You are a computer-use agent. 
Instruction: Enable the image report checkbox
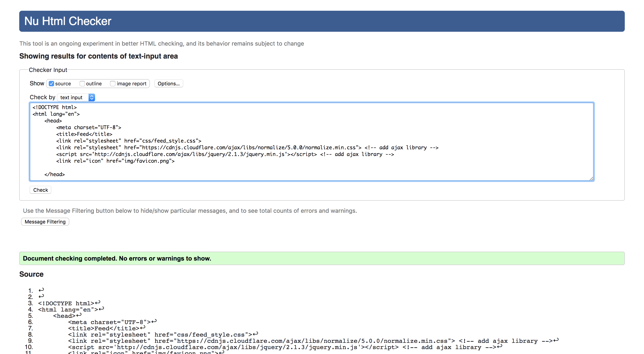(x=113, y=84)
